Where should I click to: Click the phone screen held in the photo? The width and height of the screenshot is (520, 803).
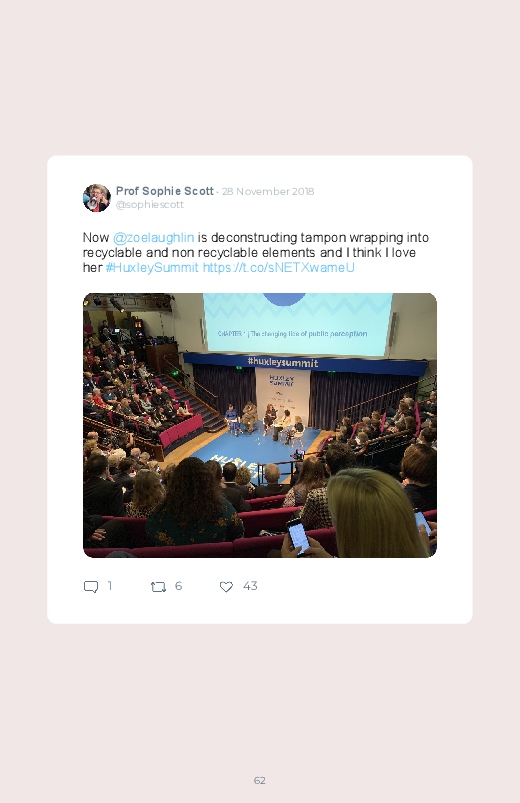(x=298, y=536)
